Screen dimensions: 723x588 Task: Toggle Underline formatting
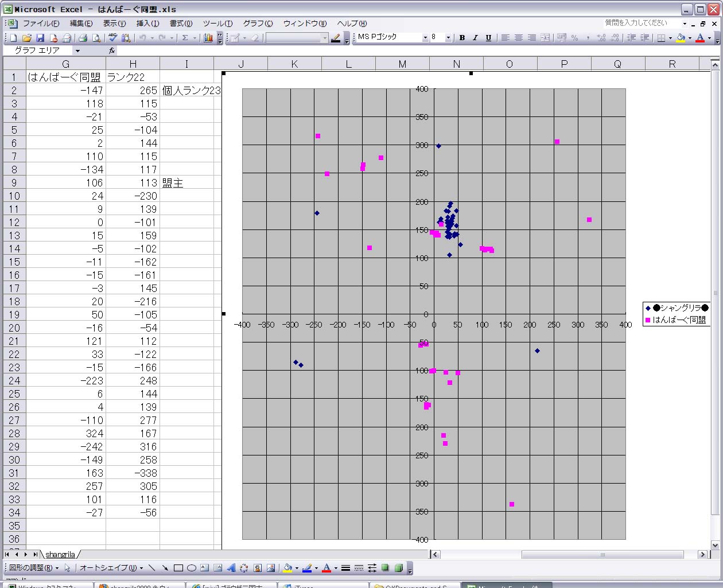pyautogui.click(x=488, y=38)
